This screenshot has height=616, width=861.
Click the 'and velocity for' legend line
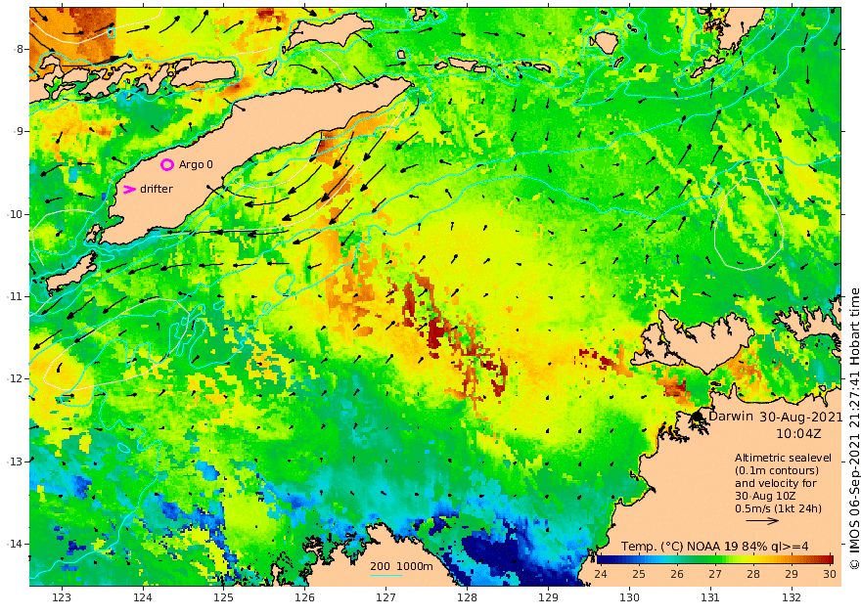[776, 483]
